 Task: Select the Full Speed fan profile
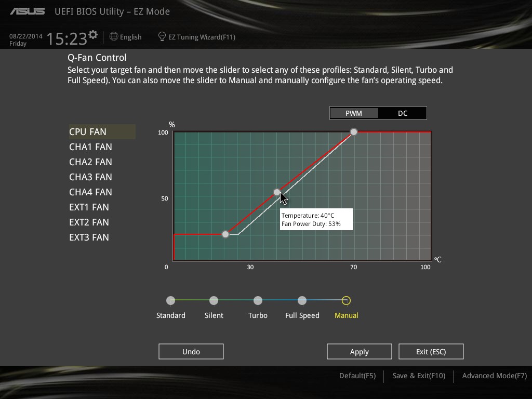coord(302,301)
